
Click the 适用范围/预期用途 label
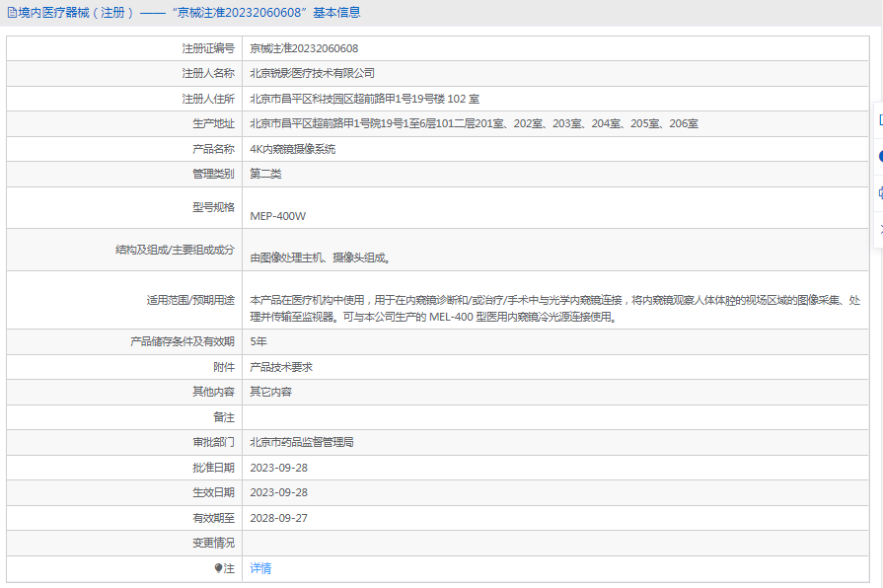pyautogui.click(x=190, y=300)
